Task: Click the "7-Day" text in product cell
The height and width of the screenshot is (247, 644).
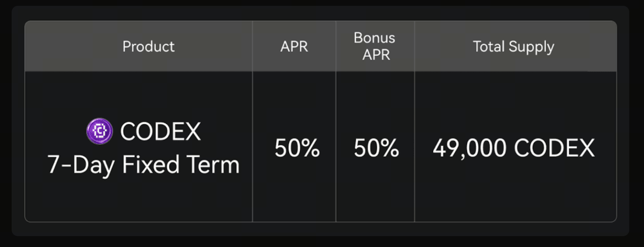Action: tap(80, 165)
